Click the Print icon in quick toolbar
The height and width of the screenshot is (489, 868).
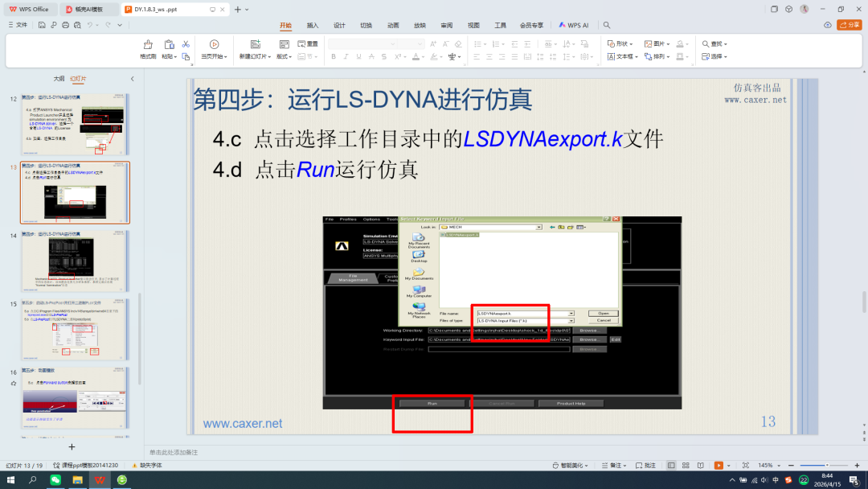[65, 25]
